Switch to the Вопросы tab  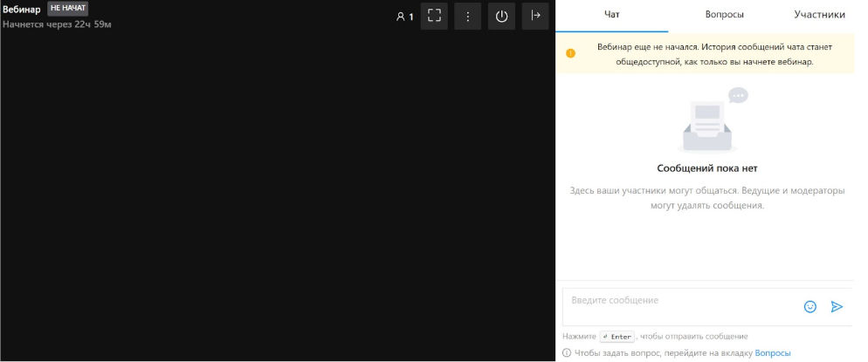point(724,15)
